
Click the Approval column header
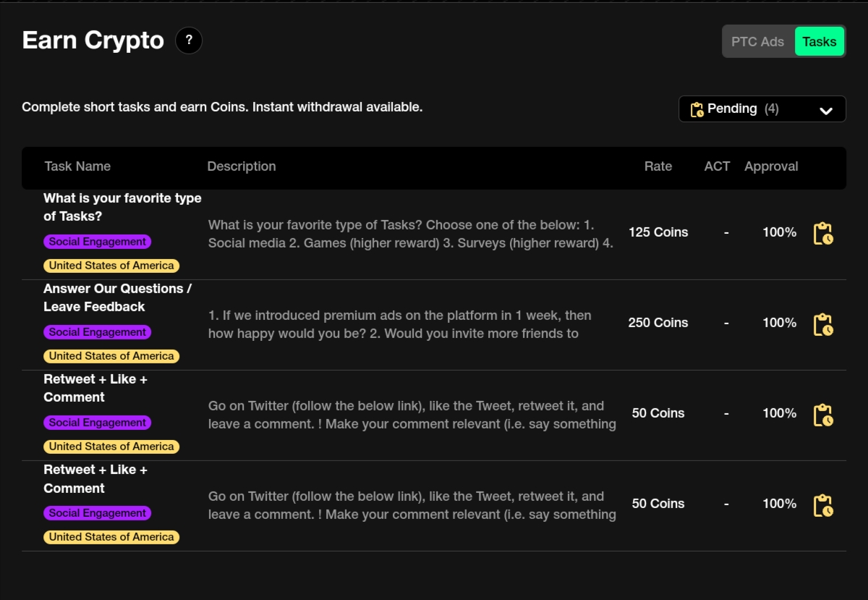coord(771,166)
